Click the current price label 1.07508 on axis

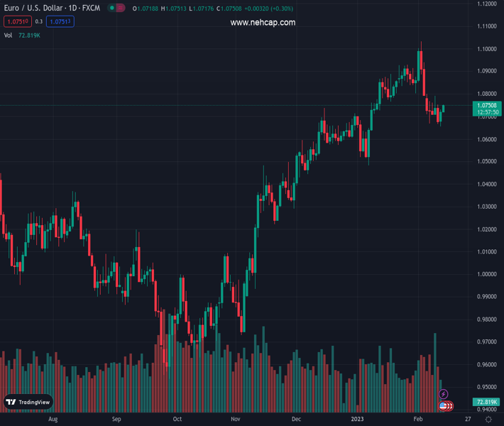487,105
